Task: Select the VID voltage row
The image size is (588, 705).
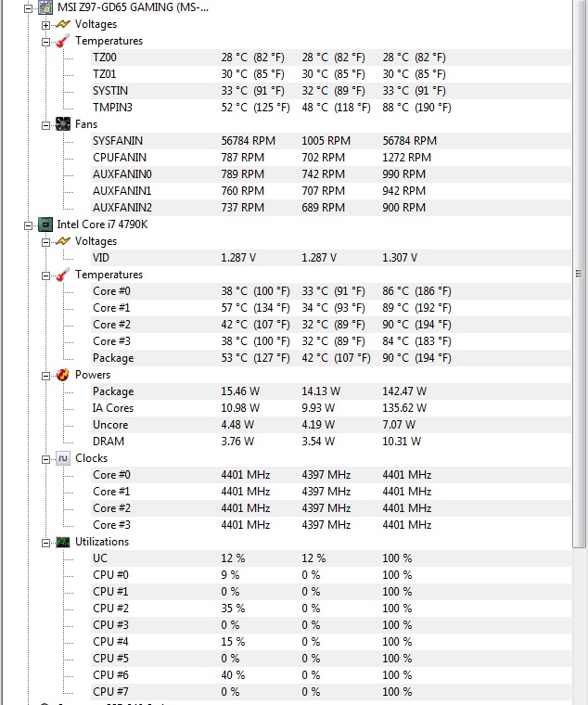Action: point(331,258)
